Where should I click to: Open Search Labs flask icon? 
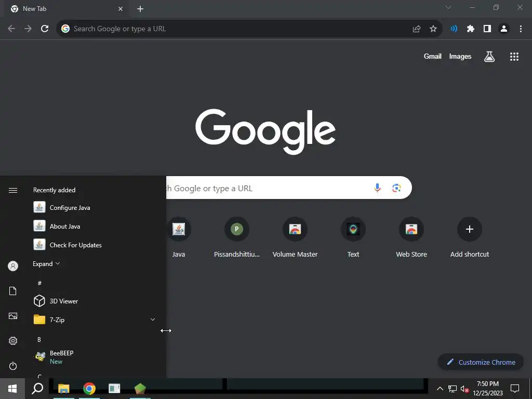tap(489, 56)
